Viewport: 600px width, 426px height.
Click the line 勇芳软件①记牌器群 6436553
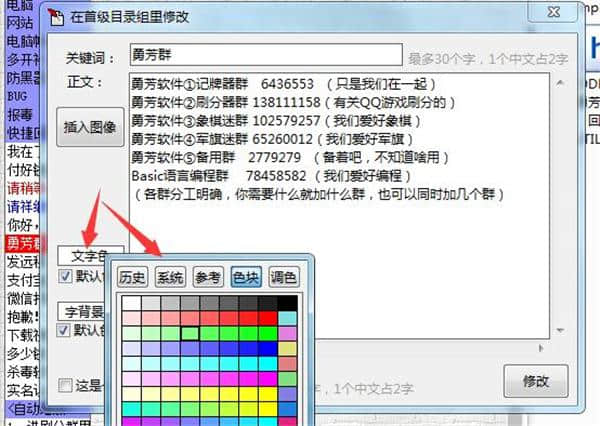click(x=283, y=84)
